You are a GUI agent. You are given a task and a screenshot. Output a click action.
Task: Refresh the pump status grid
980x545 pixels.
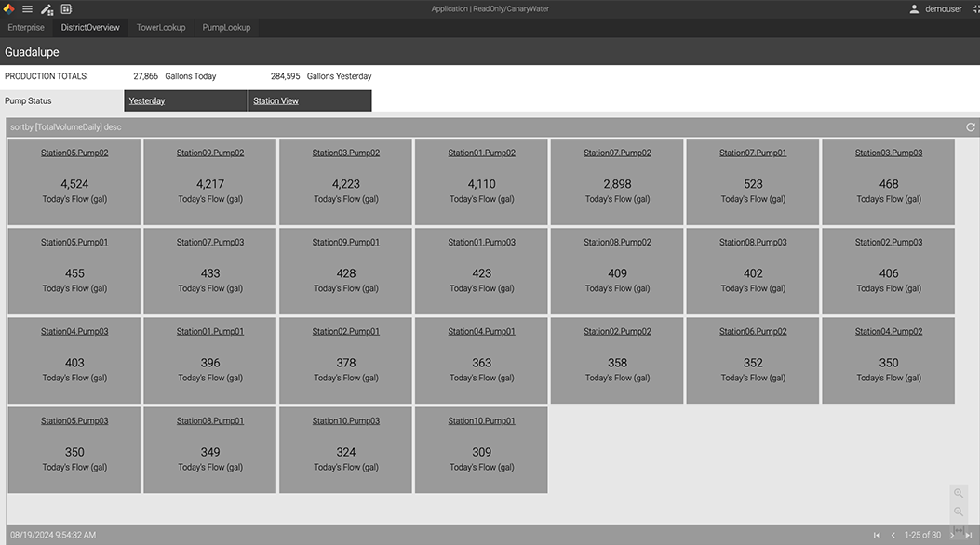971,127
